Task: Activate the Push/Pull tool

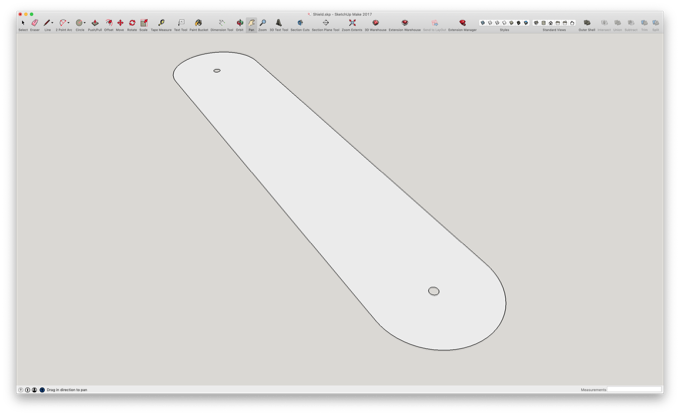Action: click(95, 23)
